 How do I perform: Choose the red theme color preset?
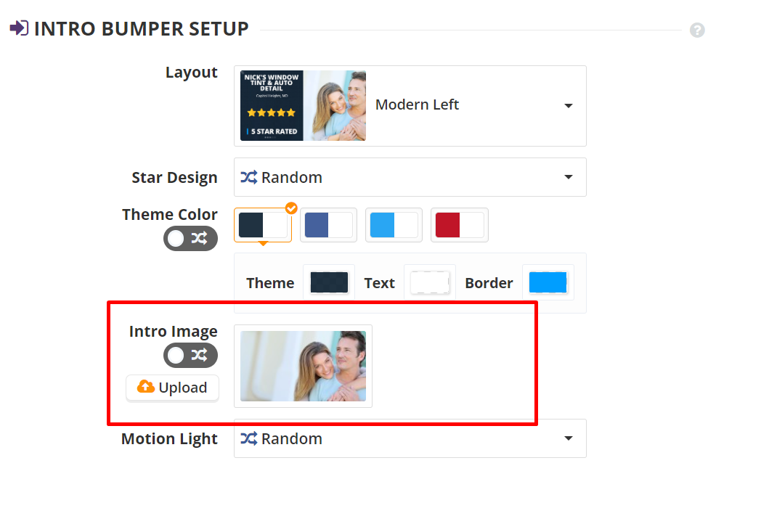459,225
